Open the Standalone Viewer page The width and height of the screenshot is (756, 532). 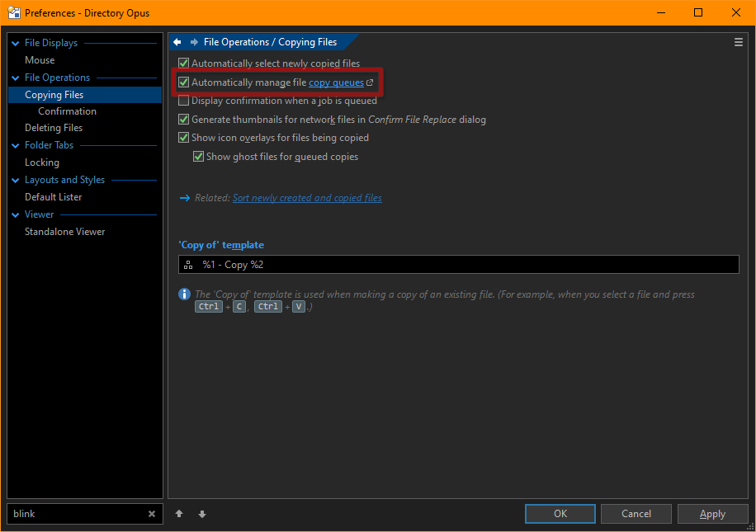(x=64, y=232)
